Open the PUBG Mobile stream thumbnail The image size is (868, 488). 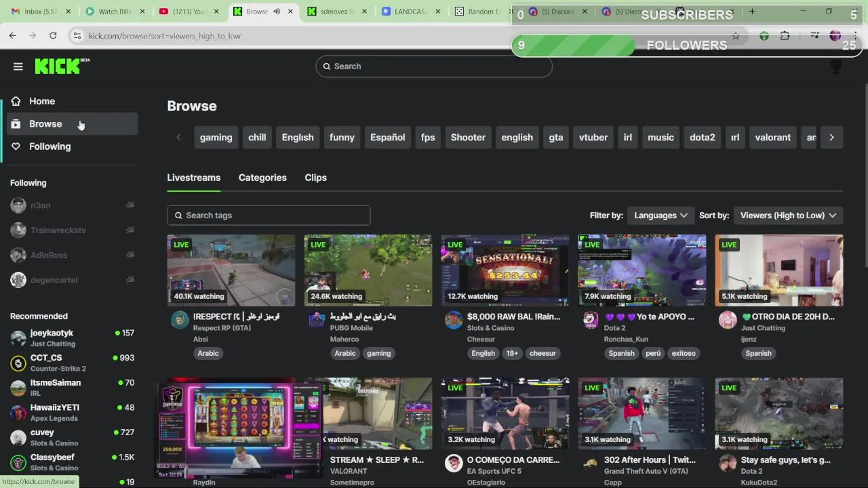point(368,270)
